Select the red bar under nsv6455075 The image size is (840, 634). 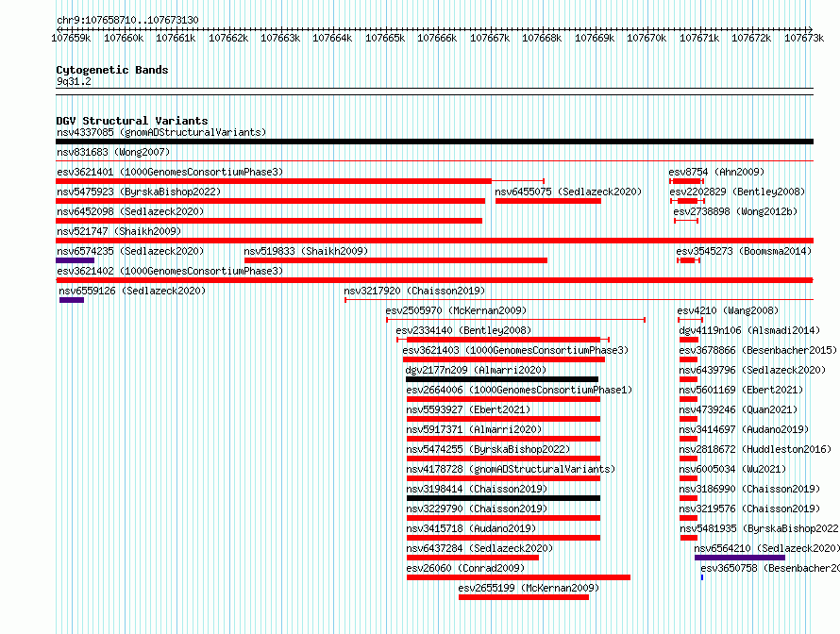(x=548, y=201)
